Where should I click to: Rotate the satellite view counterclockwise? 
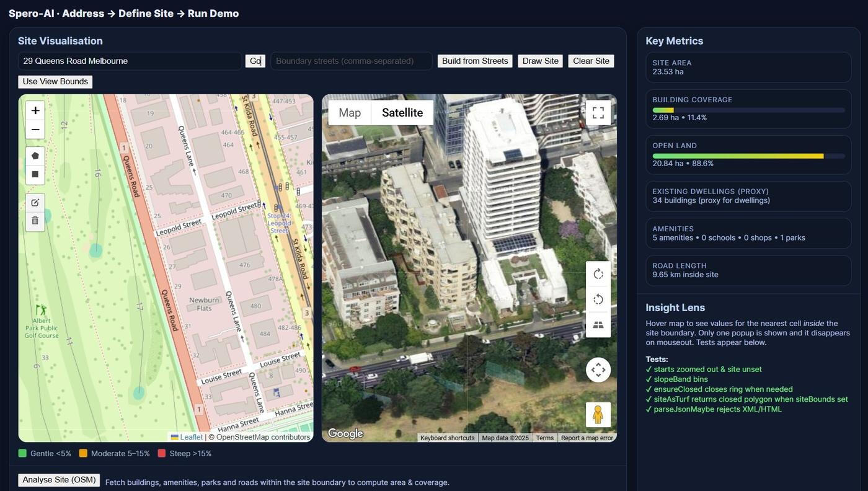(x=598, y=299)
